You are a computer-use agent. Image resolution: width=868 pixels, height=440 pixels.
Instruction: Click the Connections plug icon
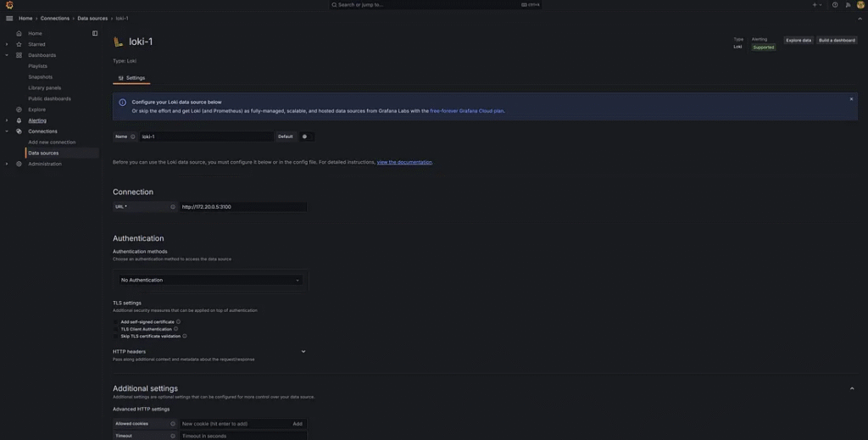(x=19, y=131)
